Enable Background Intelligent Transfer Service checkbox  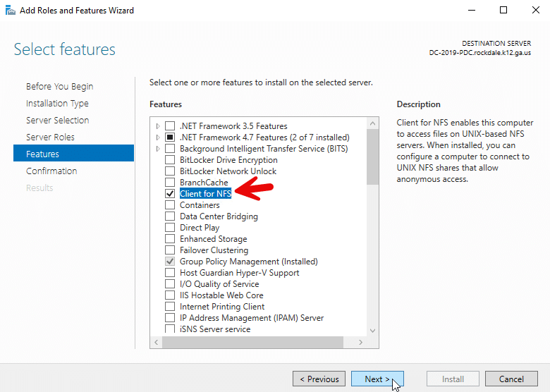point(170,148)
